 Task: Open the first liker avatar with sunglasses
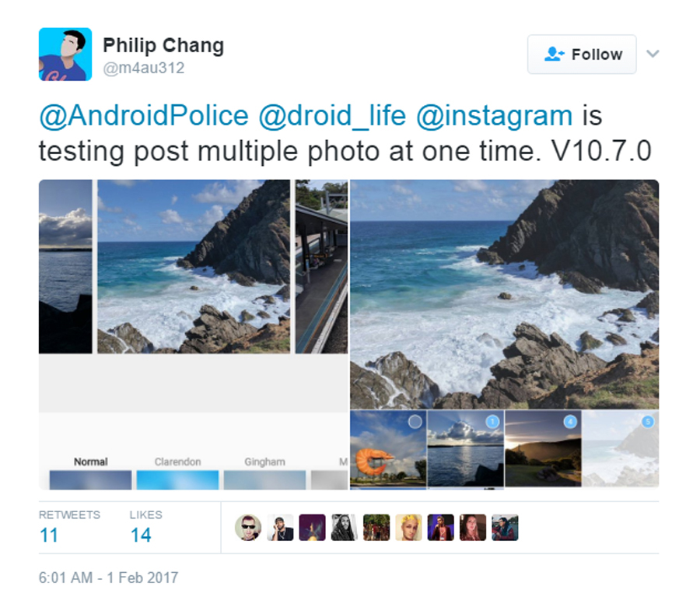248,528
